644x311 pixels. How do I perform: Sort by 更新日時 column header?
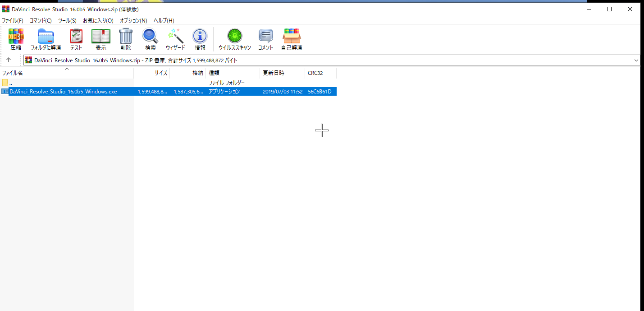coord(274,73)
